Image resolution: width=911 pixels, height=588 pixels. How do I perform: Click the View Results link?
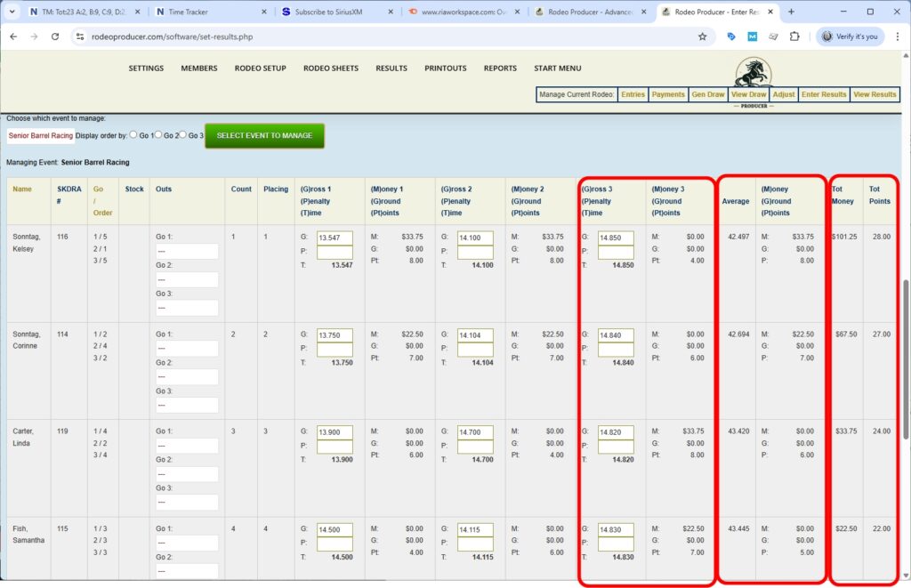pyautogui.click(x=875, y=94)
